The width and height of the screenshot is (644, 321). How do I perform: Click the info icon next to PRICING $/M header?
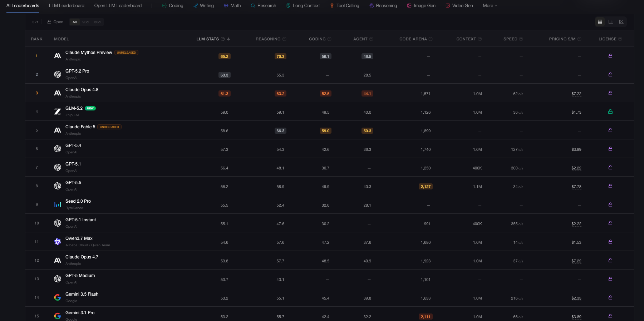click(579, 39)
